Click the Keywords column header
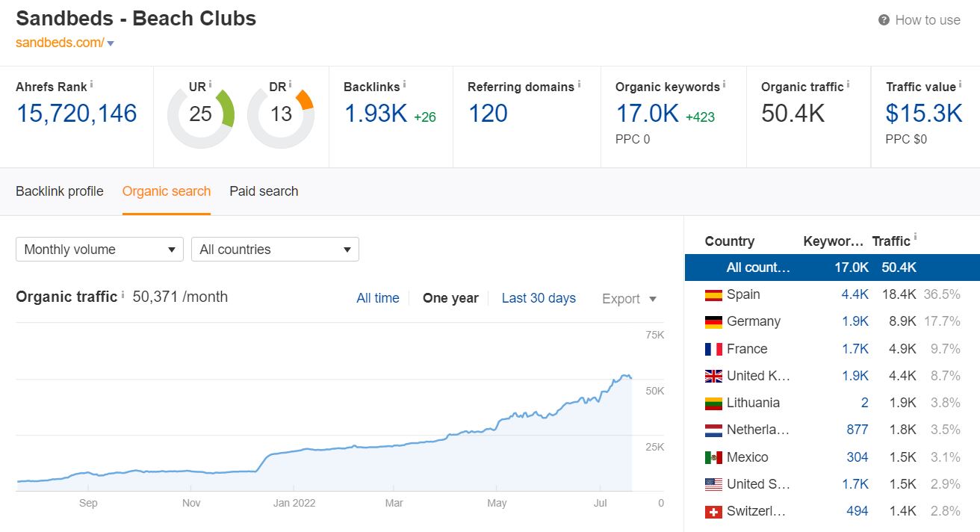 click(x=833, y=241)
